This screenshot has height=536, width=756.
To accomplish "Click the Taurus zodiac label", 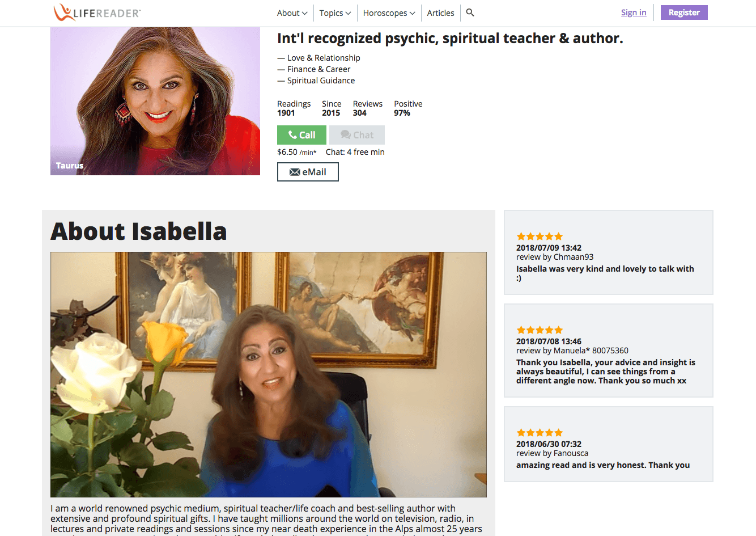I will point(70,166).
